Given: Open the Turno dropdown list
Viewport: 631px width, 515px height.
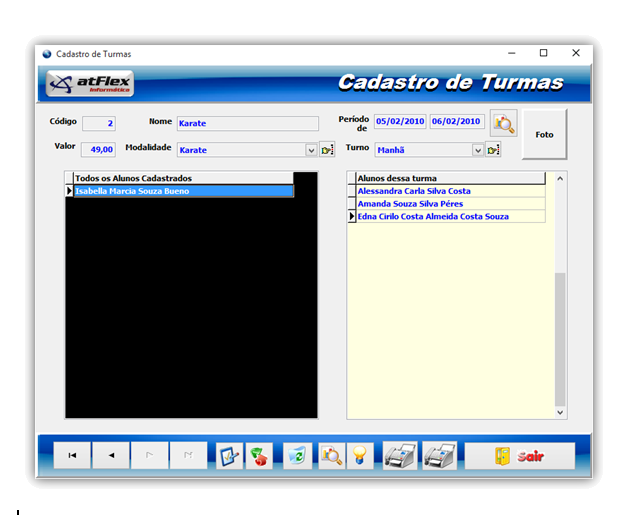Looking at the screenshot, I should click(x=478, y=150).
